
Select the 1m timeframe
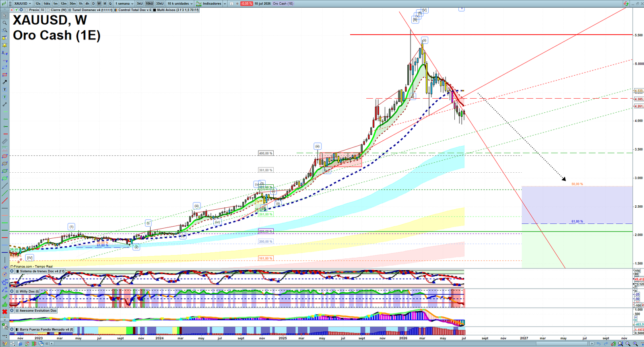(56, 4)
